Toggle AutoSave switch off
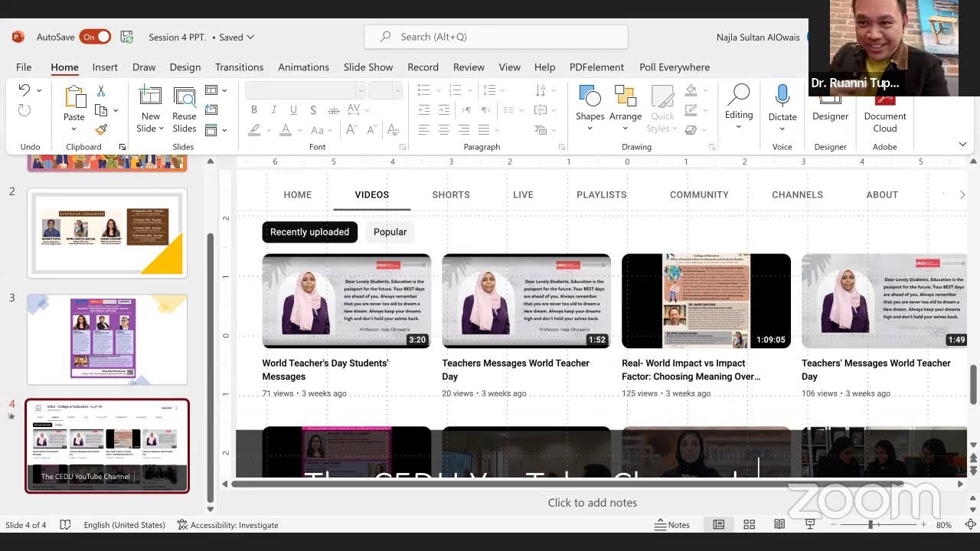980x551 pixels. coord(96,37)
